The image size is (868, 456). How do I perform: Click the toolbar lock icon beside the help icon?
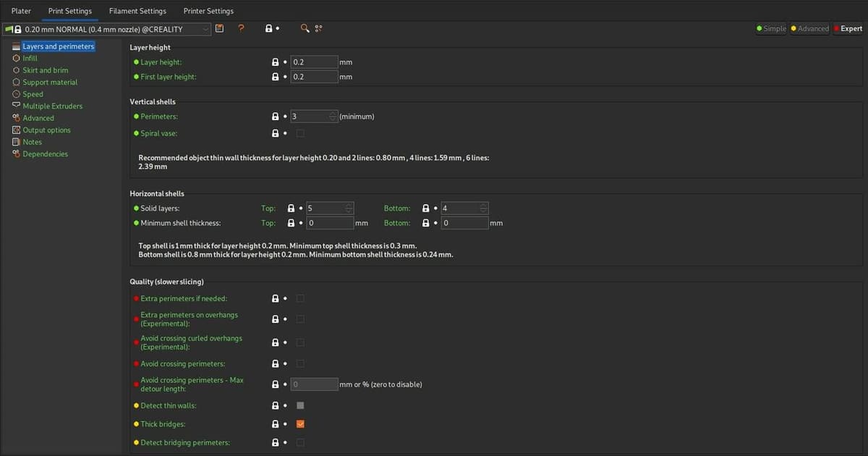[x=268, y=28]
